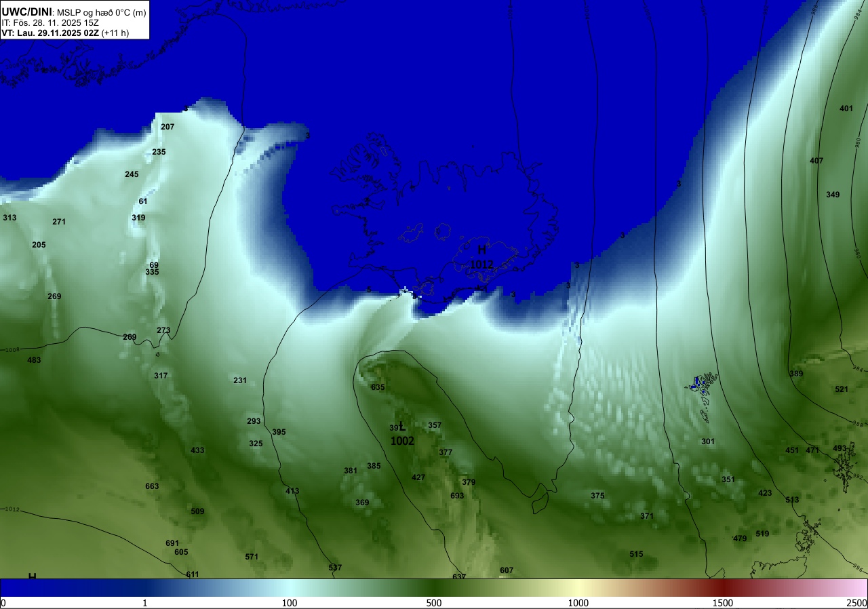Click the value 413 on the map
Viewport: 868px width, 609px height.
(292, 491)
